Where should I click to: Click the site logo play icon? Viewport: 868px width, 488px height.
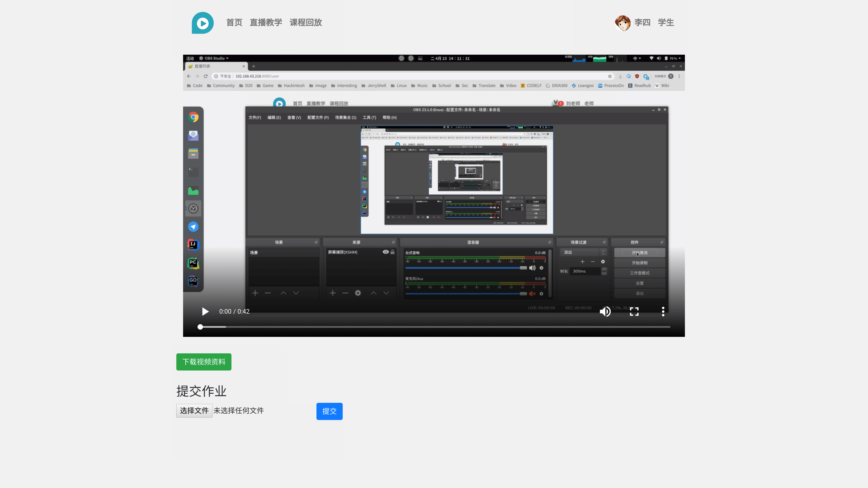203,23
